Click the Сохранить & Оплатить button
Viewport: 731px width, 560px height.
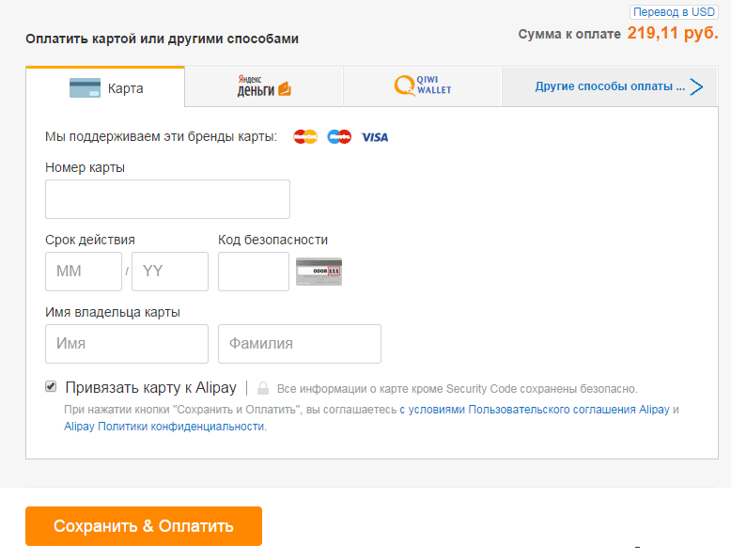pyautogui.click(x=144, y=526)
